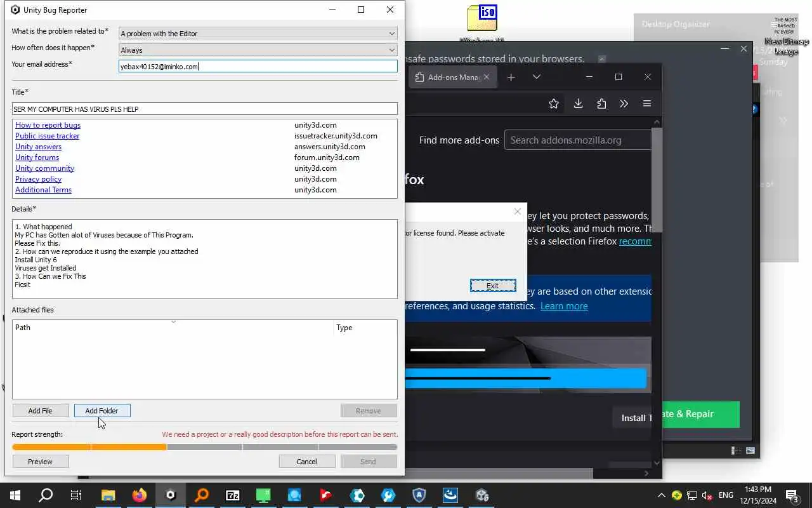This screenshot has width=812, height=508.
Task: Open Task View on the taskbar
Action: pyautogui.click(x=76, y=495)
